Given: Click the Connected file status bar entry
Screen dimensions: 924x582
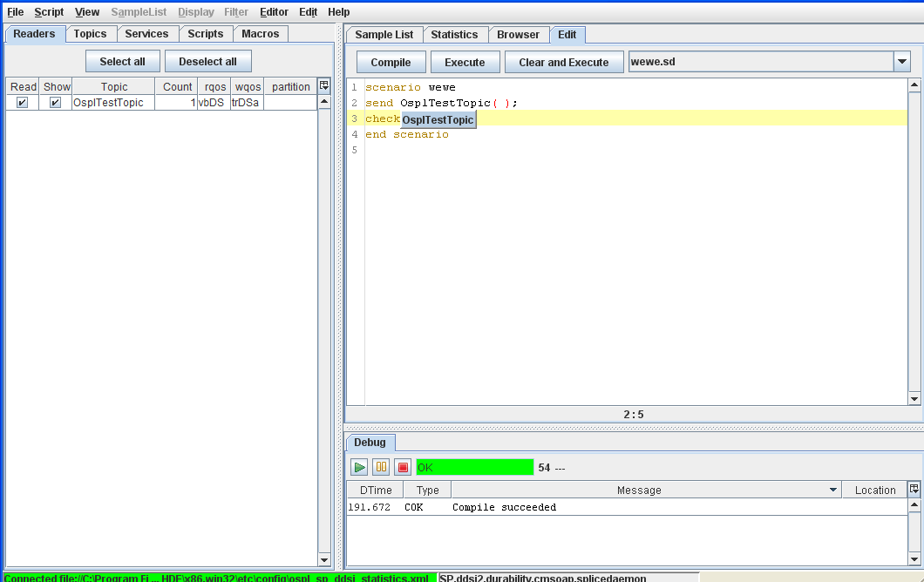Looking at the screenshot, I should (x=221, y=578).
